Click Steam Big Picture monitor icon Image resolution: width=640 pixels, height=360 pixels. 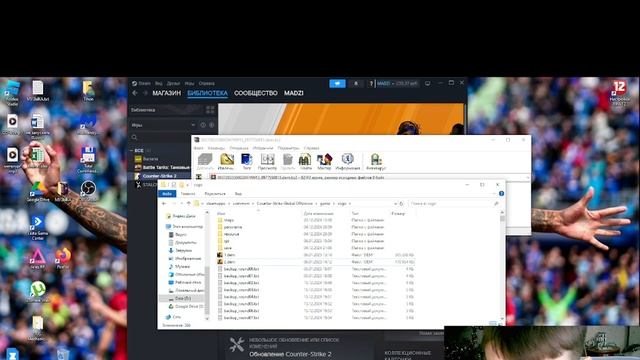click(427, 83)
